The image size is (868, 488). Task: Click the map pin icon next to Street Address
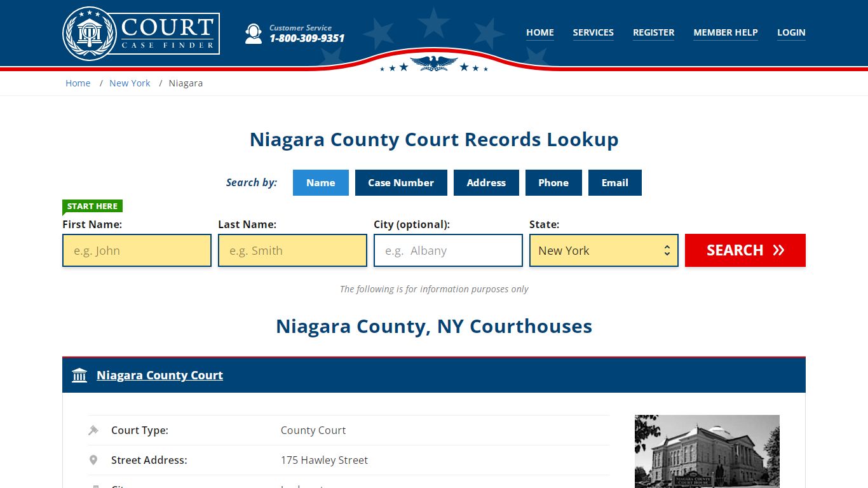click(x=93, y=460)
